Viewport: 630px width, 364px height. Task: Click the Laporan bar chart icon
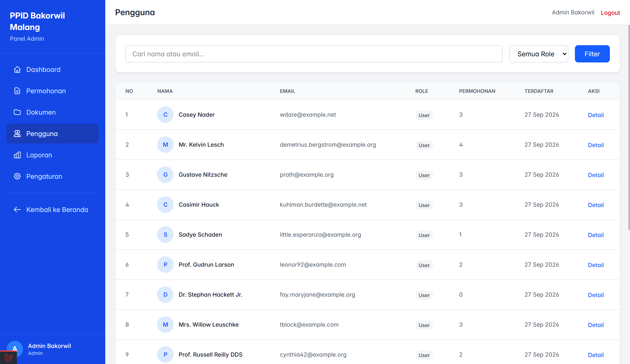tap(17, 155)
